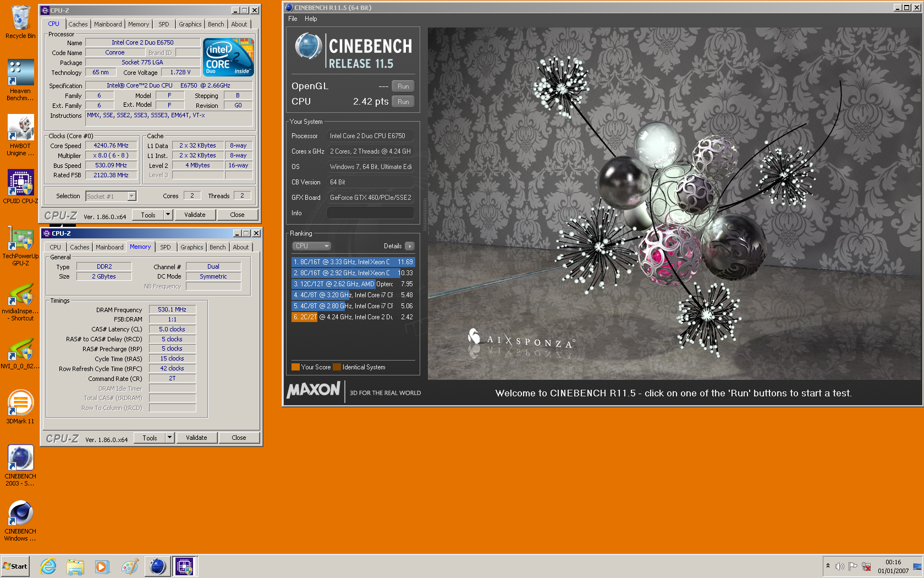Image resolution: width=924 pixels, height=578 pixels.
Task: Launch Internet Explorer from the taskbar
Action: [x=48, y=566]
